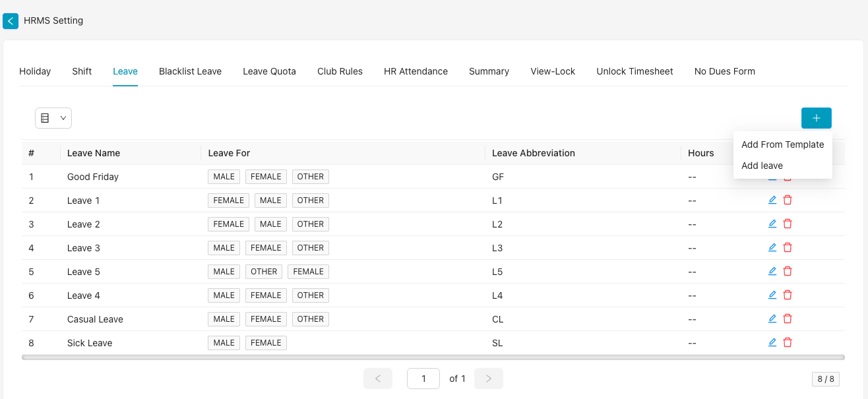Image resolution: width=868 pixels, height=399 pixels.
Task: Open the edit pencil for Casual Leave
Action: [772, 319]
